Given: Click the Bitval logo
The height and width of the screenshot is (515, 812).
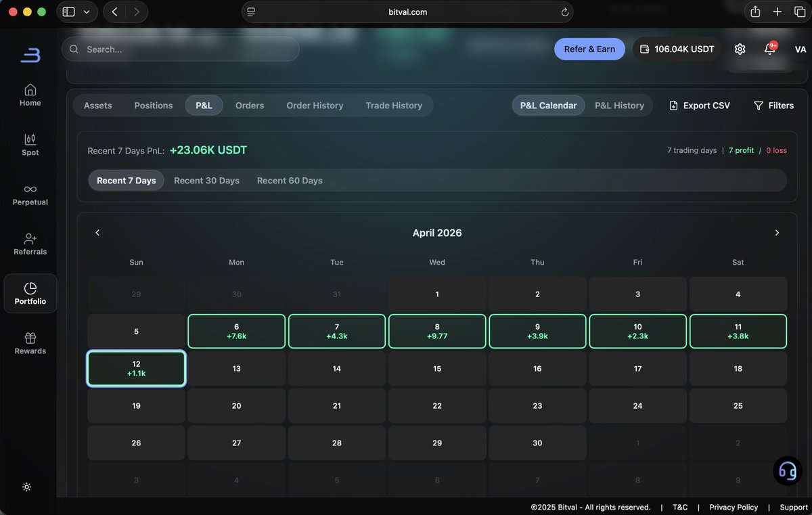Looking at the screenshot, I should click(30, 55).
